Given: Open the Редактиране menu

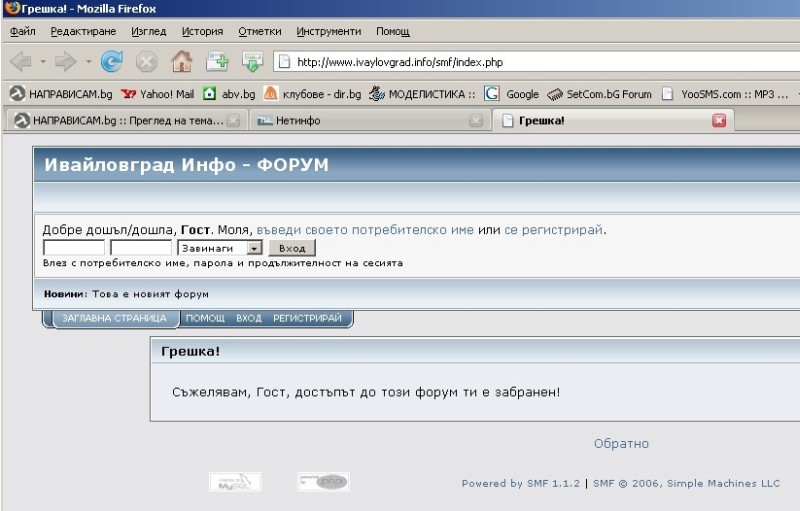Looking at the screenshot, I should [x=83, y=32].
